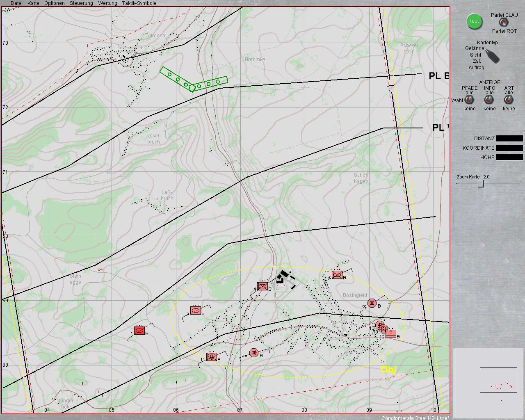This screenshot has height=420, width=525.
Task: Toggle the Partei BLAU/ROT switch
Action: (x=501, y=23)
